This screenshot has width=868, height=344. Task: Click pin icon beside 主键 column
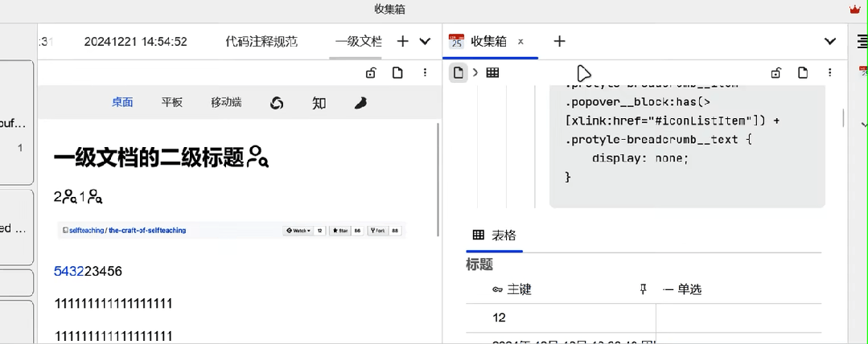(644, 289)
